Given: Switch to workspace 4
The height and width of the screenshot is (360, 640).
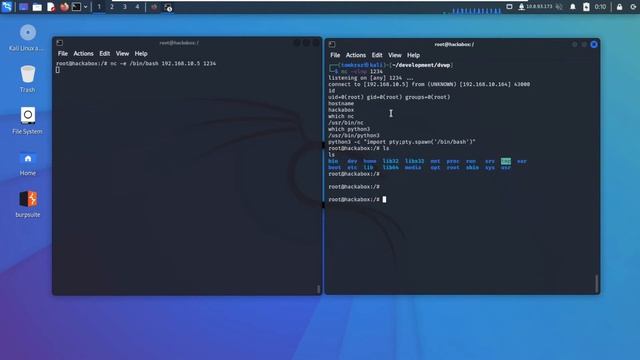Looking at the screenshot, I should (137, 7).
